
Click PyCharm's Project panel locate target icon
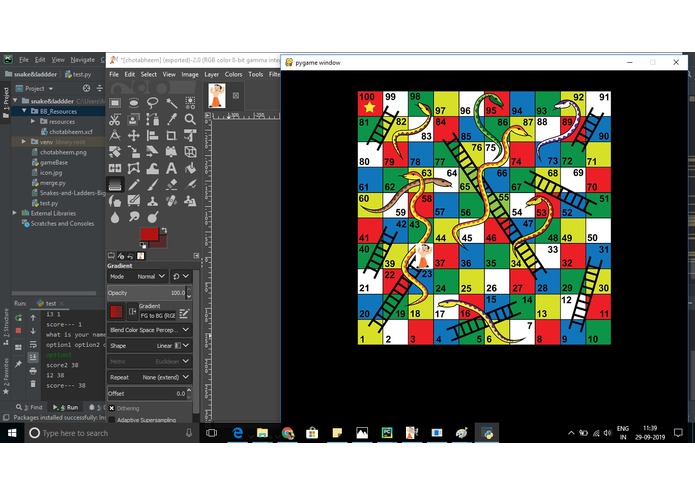[86, 88]
